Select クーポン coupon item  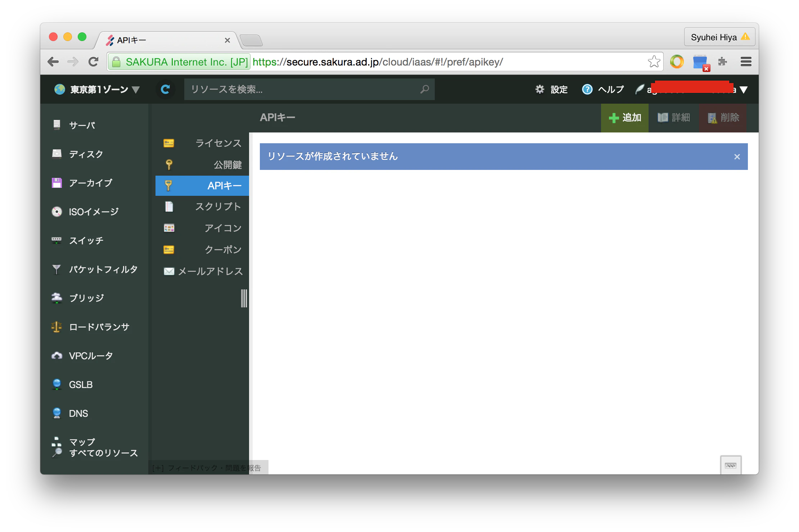tap(202, 249)
